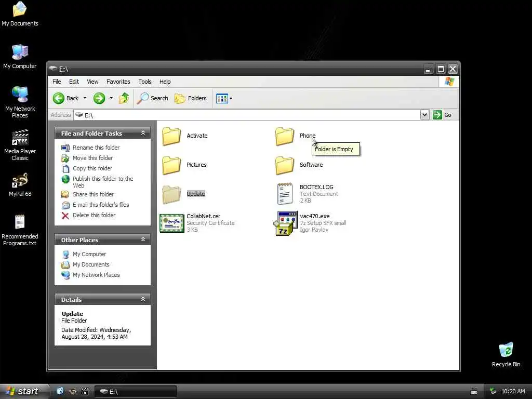Viewport: 532px width, 399px height.
Task: Click Copy this folder link
Action: tap(92, 169)
